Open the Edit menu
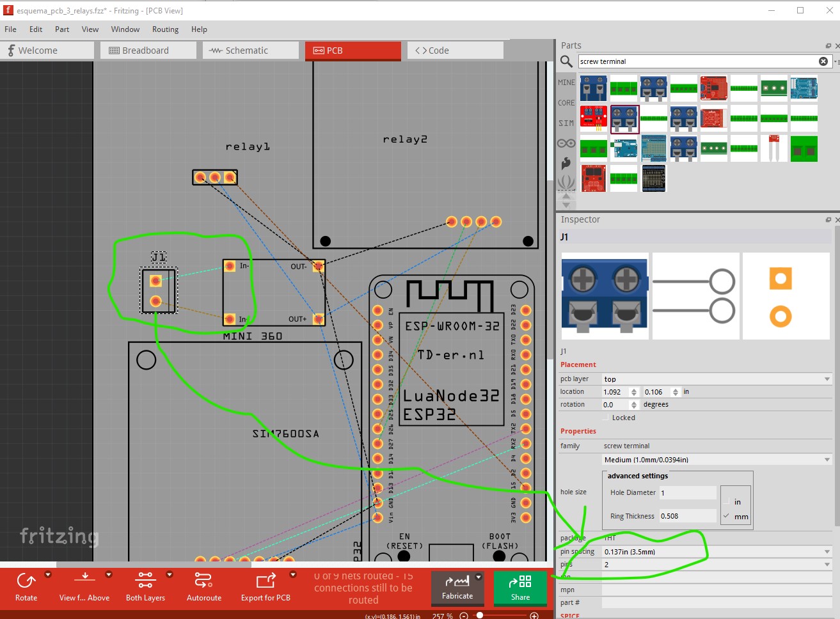 click(x=36, y=29)
